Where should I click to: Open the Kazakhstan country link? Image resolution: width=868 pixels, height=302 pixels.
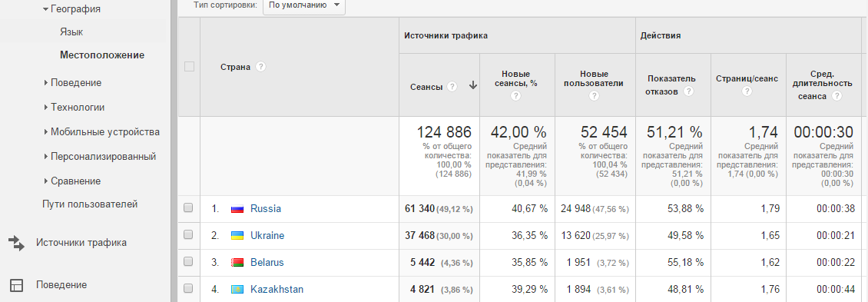(277, 289)
